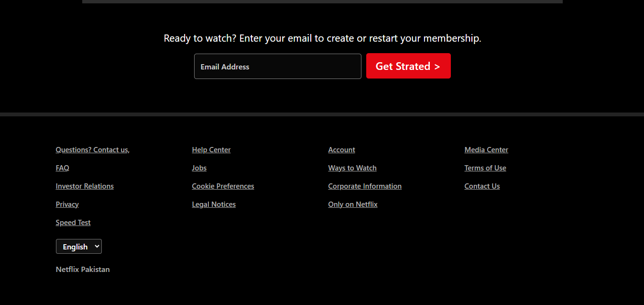Visit the Media Center link
This screenshot has height=305, width=644.
486,150
